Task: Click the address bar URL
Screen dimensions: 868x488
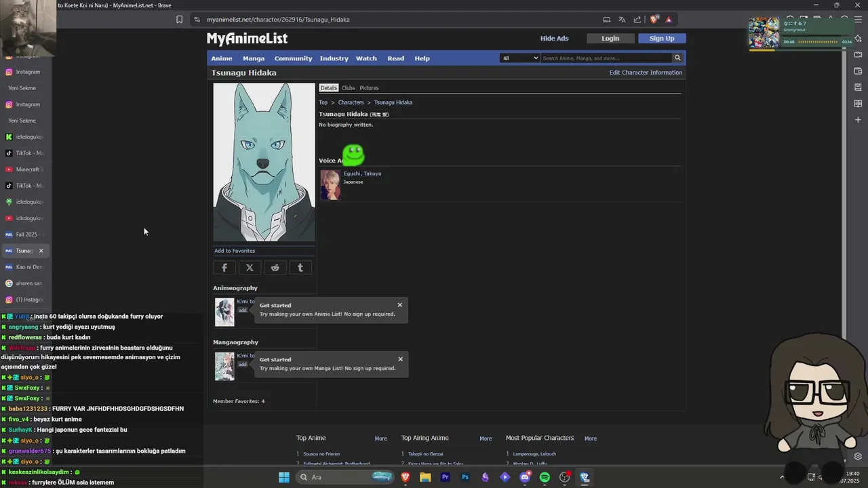Action: (x=279, y=20)
